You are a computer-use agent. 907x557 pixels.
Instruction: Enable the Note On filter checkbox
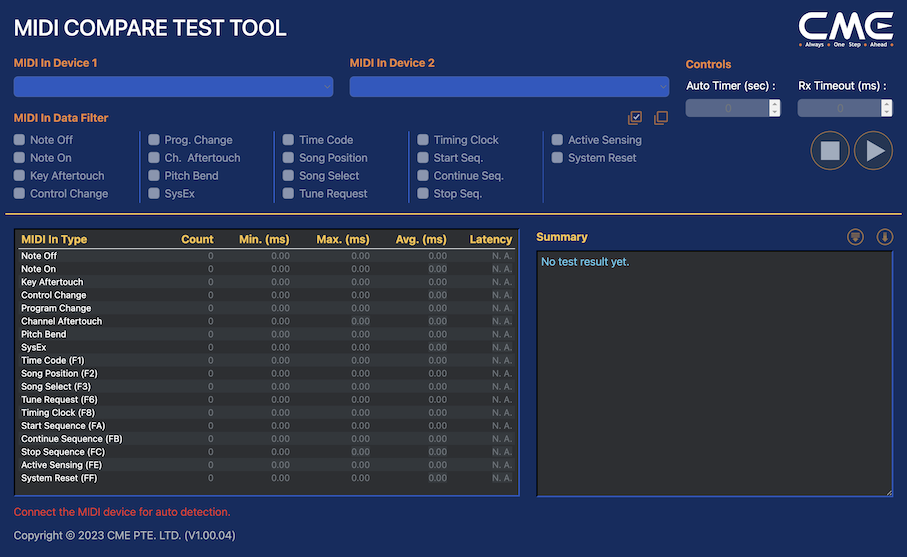coord(20,158)
